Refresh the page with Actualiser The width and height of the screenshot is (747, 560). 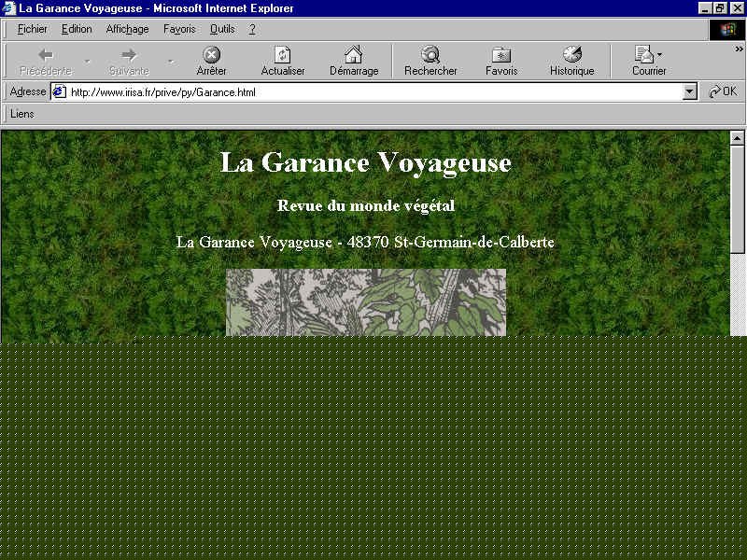coord(283,62)
